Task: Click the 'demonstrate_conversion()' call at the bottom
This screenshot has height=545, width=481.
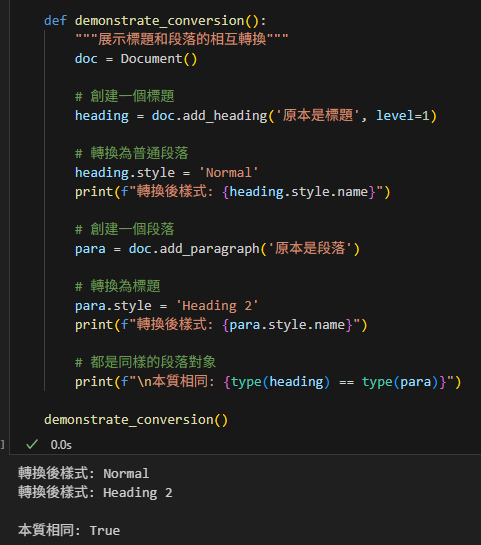Action: [136, 420]
